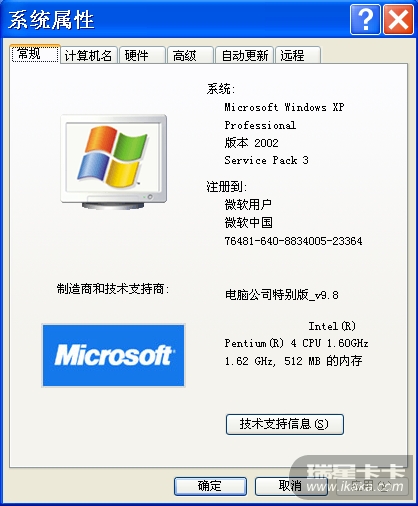Click the Microsoft Windows XP text line
418x506 pixels.
(284, 107)
